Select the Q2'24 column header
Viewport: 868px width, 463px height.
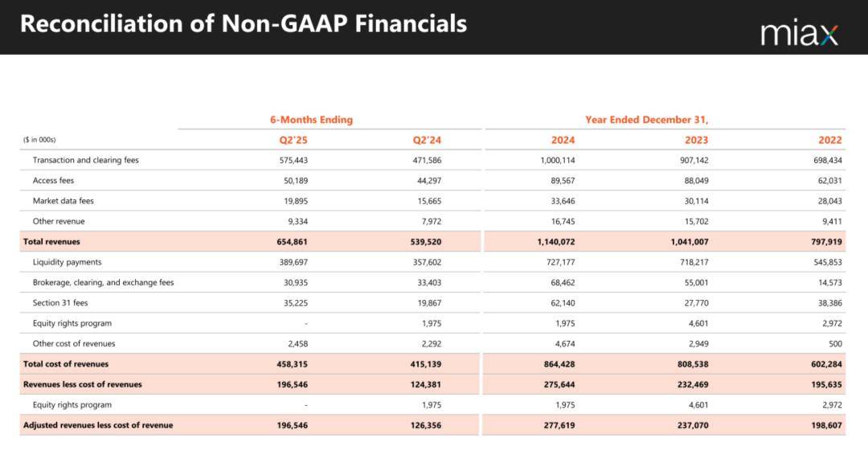click(x=427, y=140)
